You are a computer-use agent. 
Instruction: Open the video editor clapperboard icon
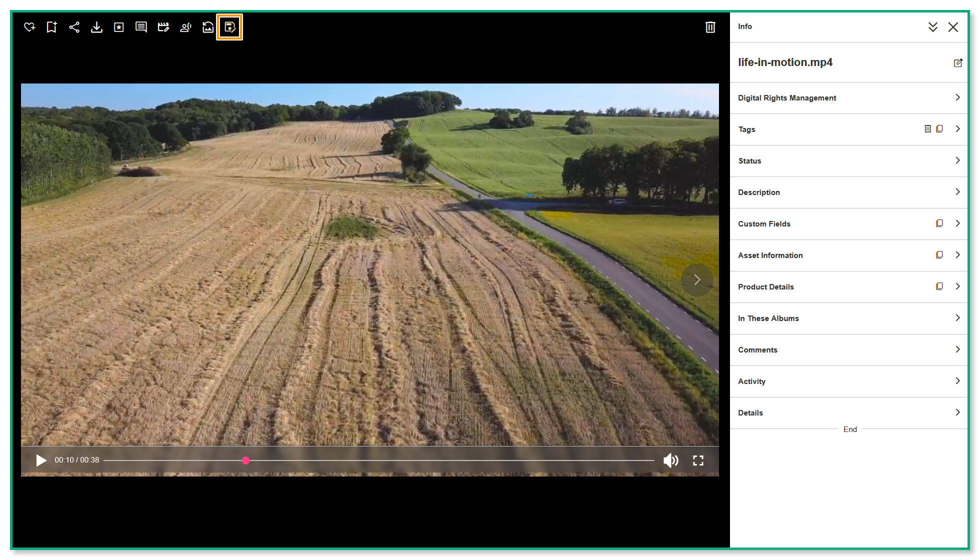click(x=163, y=27)
